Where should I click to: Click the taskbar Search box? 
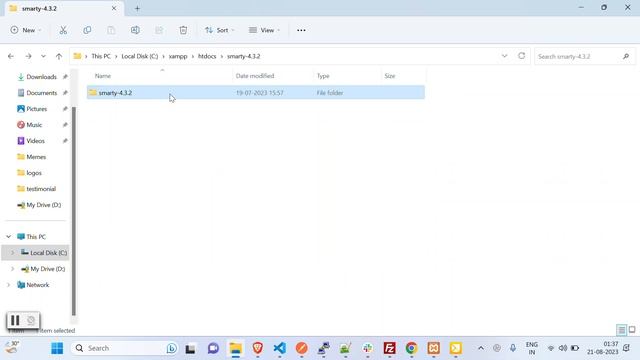click(125, 348)
